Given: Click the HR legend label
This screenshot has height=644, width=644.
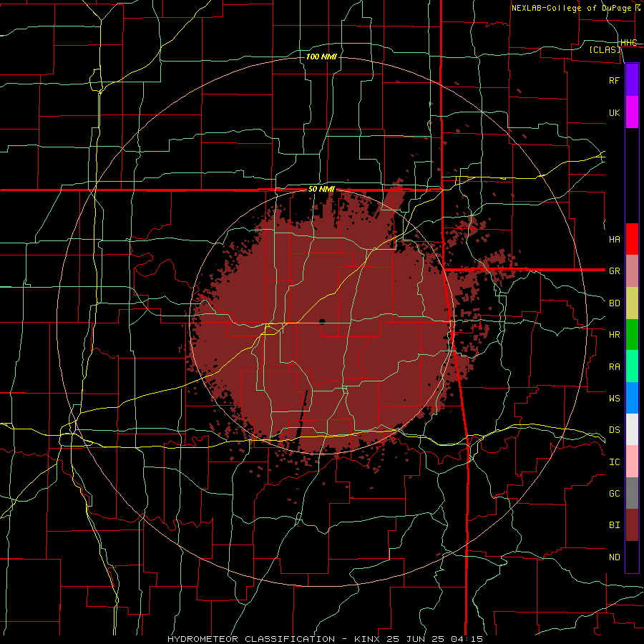Looking at the screenshot, I should [614, 335].
